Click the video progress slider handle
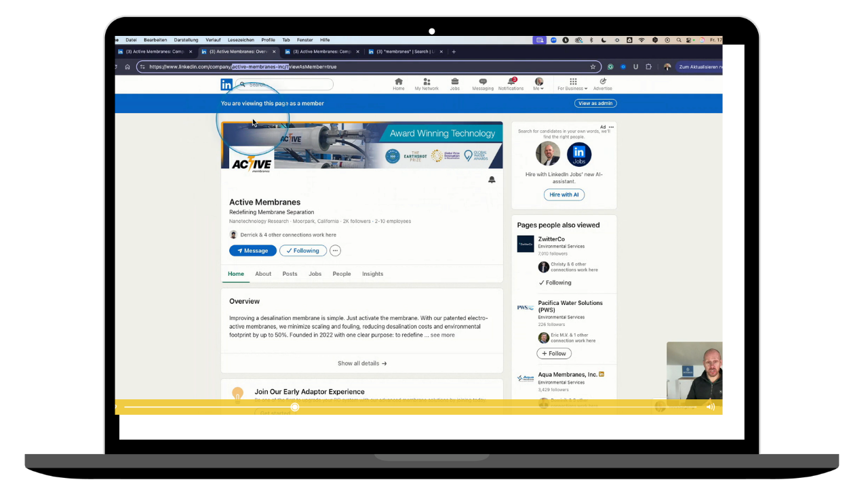The width and height of the screenshot is (868, 488). pos(295,407)
